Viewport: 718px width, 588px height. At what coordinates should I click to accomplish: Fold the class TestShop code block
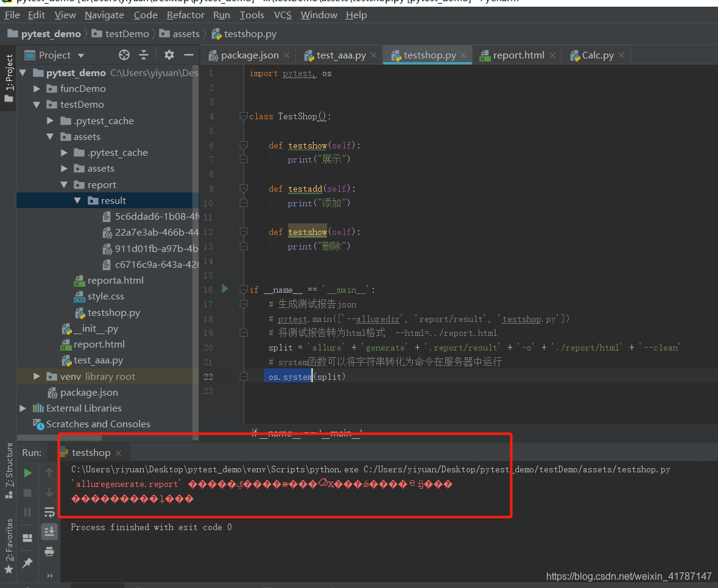244,116
